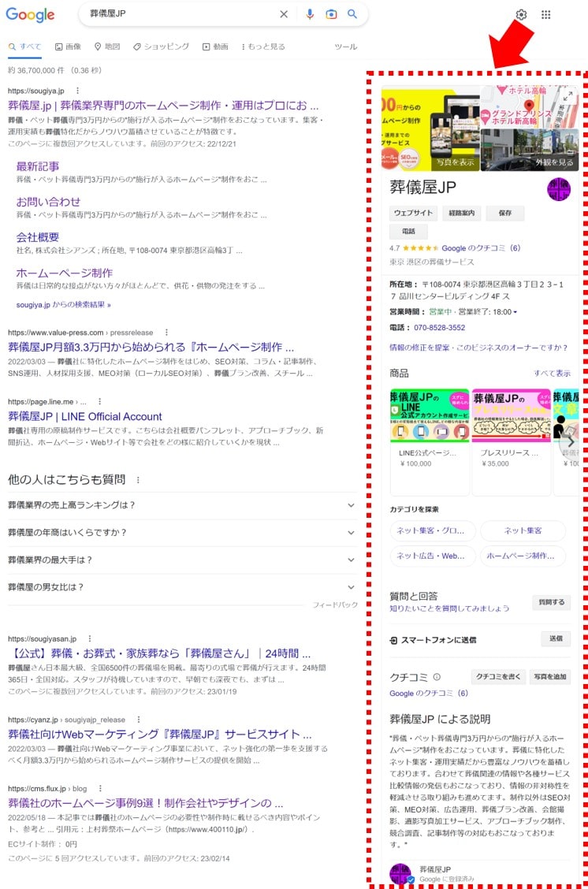Viewport: 588px width, 889px height.
Task: Click the magnifying glass search icon
Action: 352,14
